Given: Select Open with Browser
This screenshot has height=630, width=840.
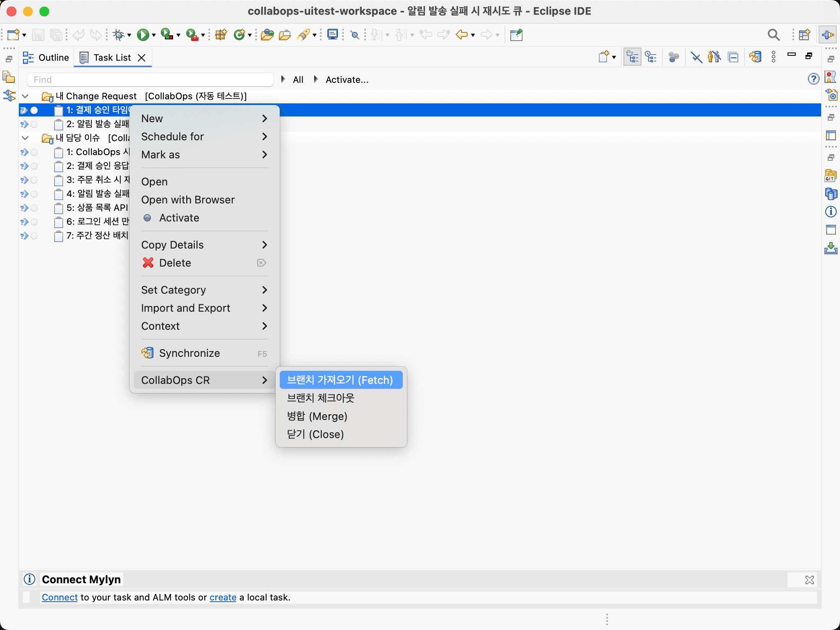Looking at the screenshot, I should [205, 200].
